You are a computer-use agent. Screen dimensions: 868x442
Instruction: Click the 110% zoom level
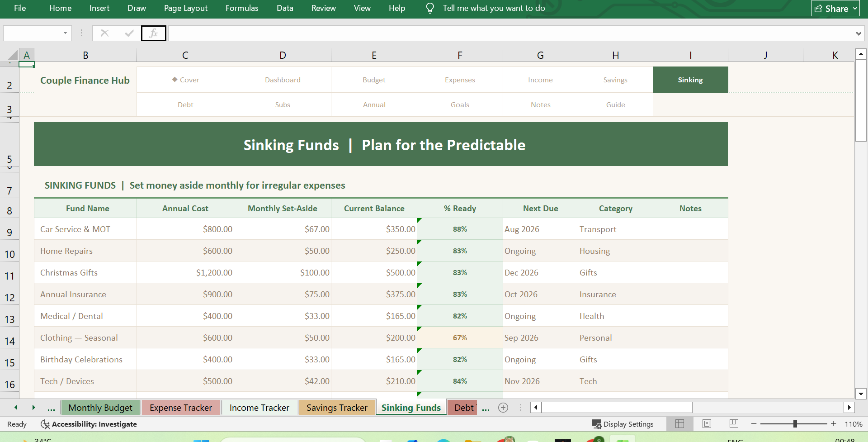854,424
